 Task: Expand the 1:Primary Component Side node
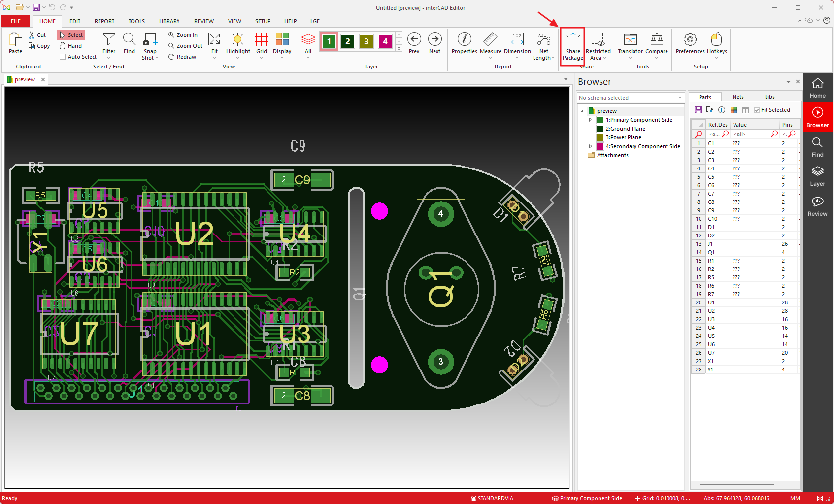point(590,120)
